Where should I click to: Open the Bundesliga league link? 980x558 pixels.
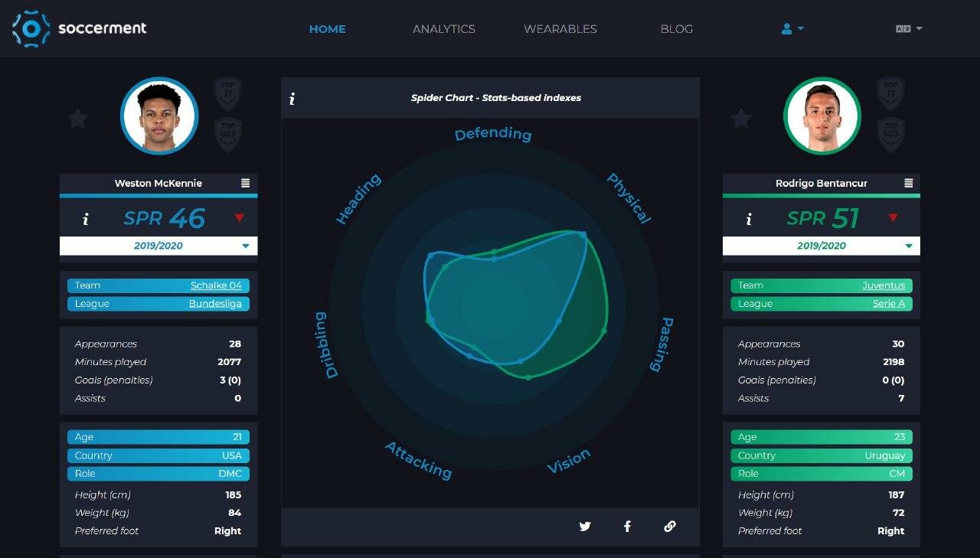(215, 304)
